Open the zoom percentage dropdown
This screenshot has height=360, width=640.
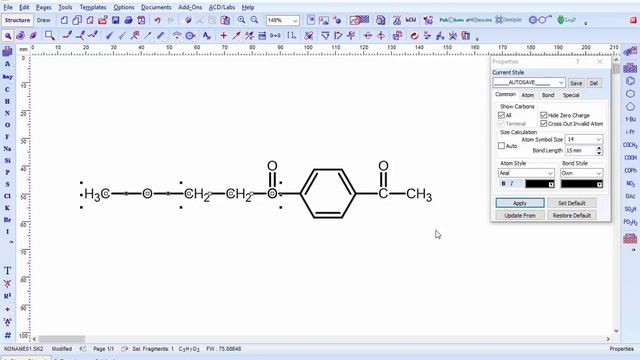click(295, 20)
